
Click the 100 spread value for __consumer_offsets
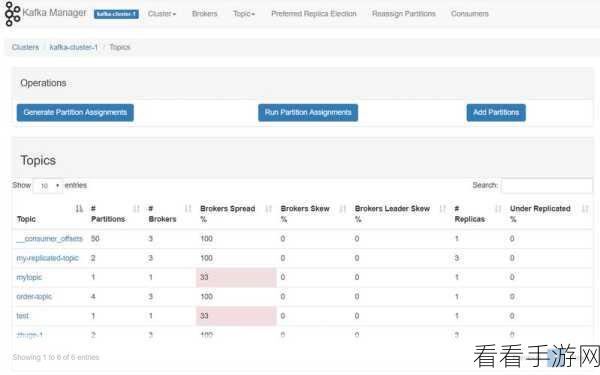[x=207, y=239]
